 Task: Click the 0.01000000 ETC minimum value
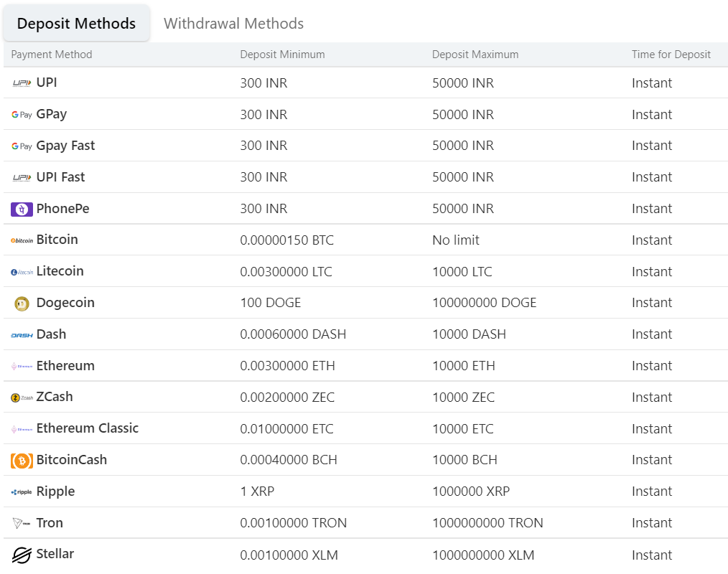pyautogui.click(x=286, y=429)
